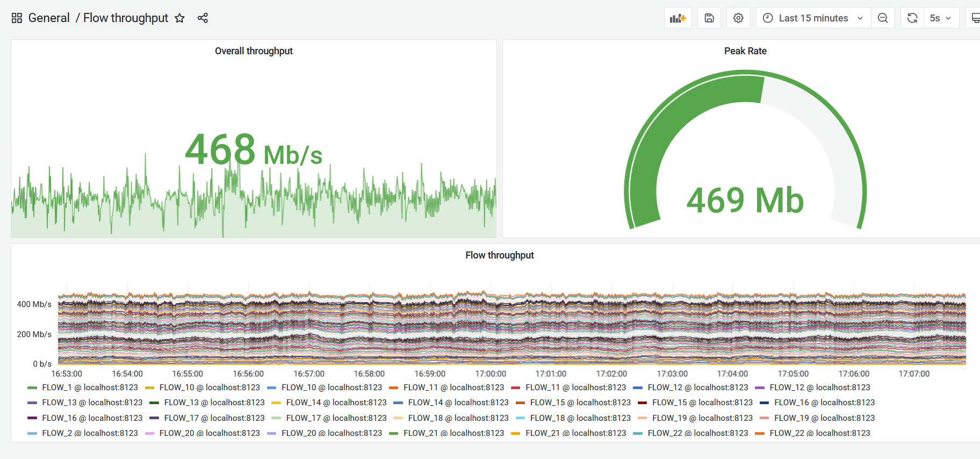Select the brown-orange FLOW_15 legend label
This screenshot has height=459, width=980.
580,403
